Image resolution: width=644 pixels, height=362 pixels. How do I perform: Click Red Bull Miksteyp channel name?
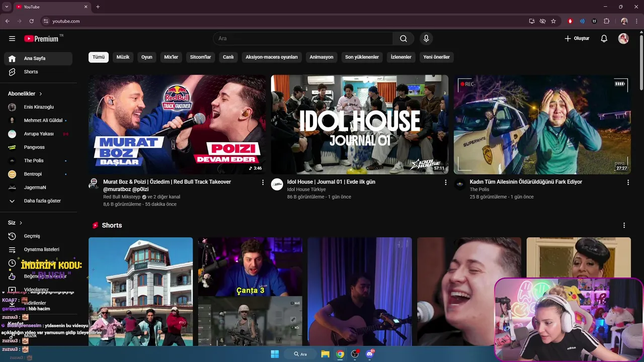click(x=122, y=197)
